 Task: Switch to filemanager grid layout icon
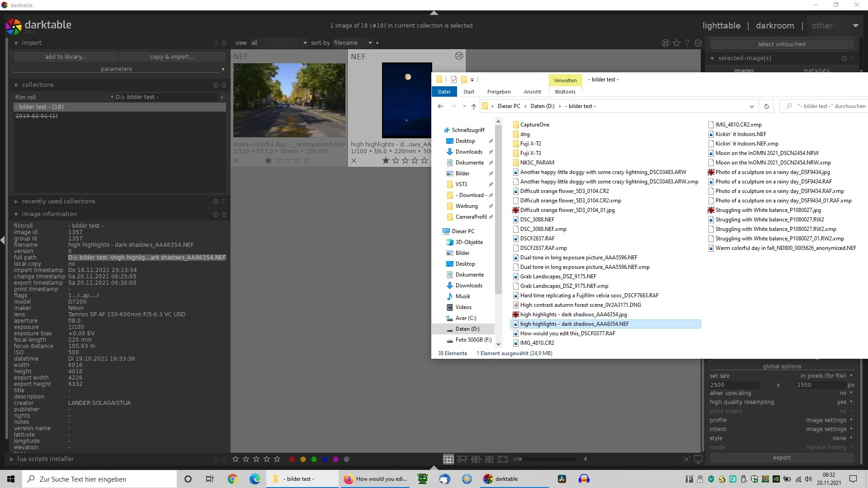(x=448, y=459)
